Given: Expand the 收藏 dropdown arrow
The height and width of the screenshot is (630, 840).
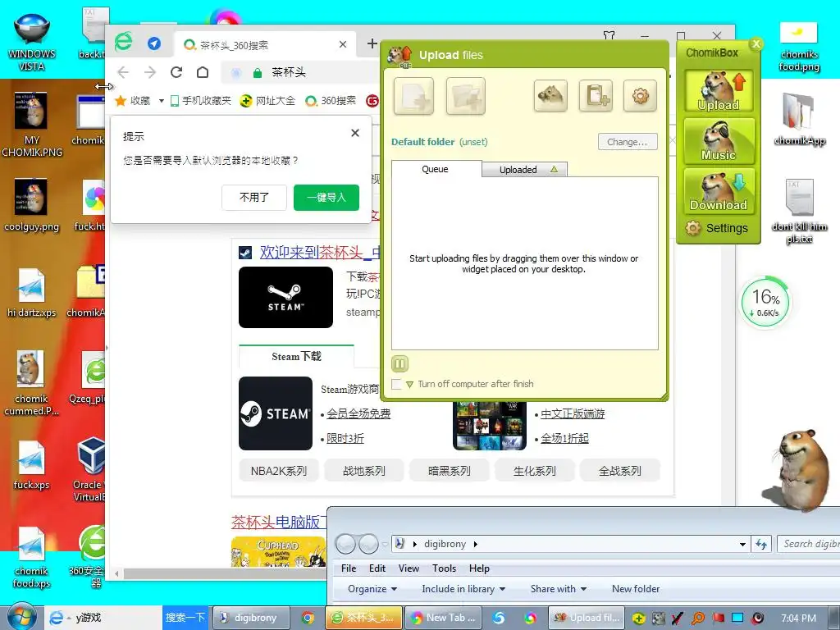Looking at the screenshot, I should click(x=161, y=101).
